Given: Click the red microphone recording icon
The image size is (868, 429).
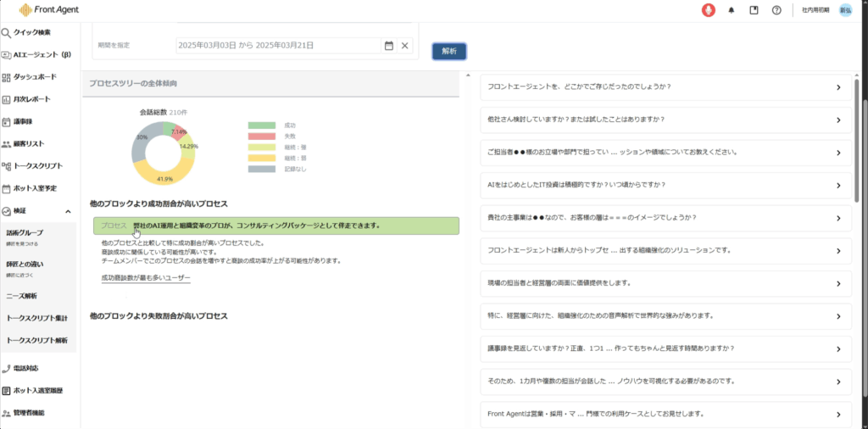Looking at the screenshot, I should coord(709,10).
